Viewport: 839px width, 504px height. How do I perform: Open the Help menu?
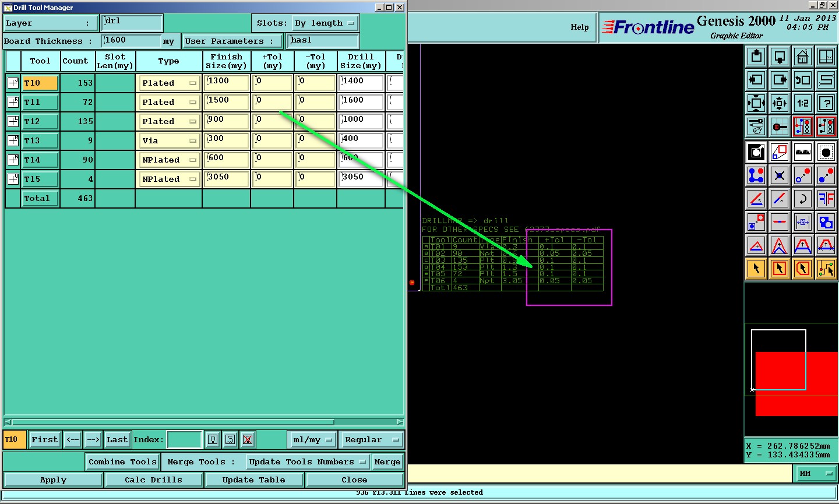click(x=579, y=27)
